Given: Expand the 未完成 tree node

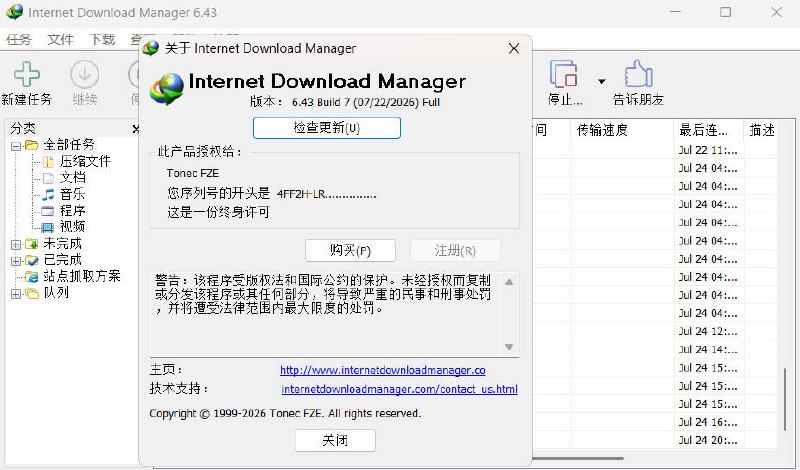Looking at the screenshot, I should point(16,244).
